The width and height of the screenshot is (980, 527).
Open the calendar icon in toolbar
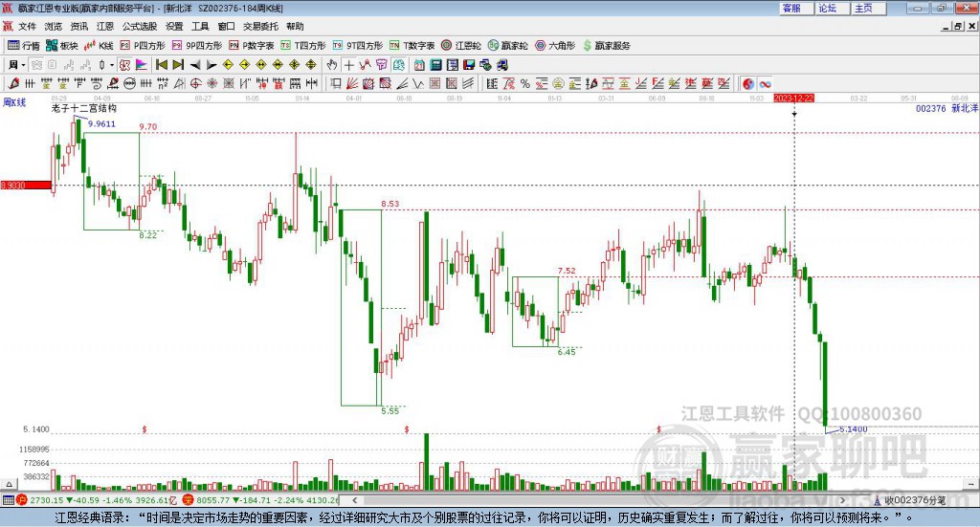pyautogui.click(x=419, y=65)
